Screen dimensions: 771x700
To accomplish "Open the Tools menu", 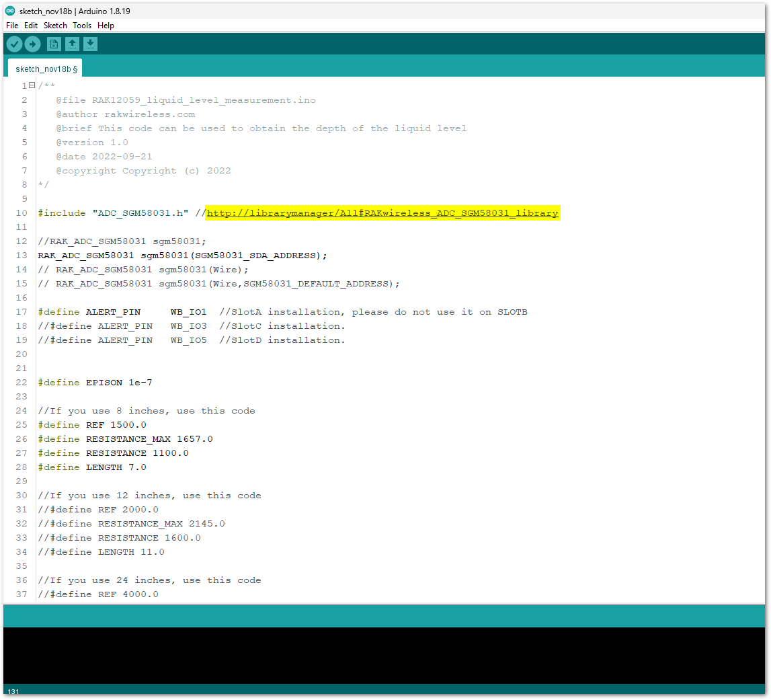I will (81, 26).
